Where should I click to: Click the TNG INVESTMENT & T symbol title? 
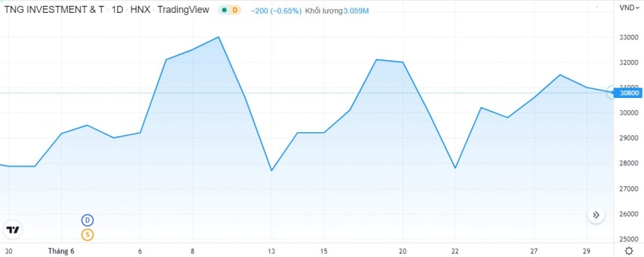(54, 10)
